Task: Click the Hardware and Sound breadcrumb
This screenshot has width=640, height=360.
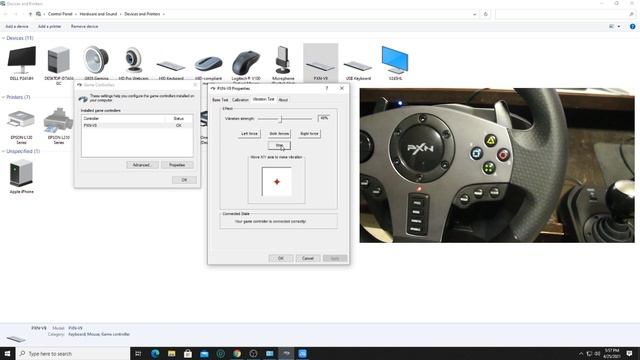Action: 98,14
